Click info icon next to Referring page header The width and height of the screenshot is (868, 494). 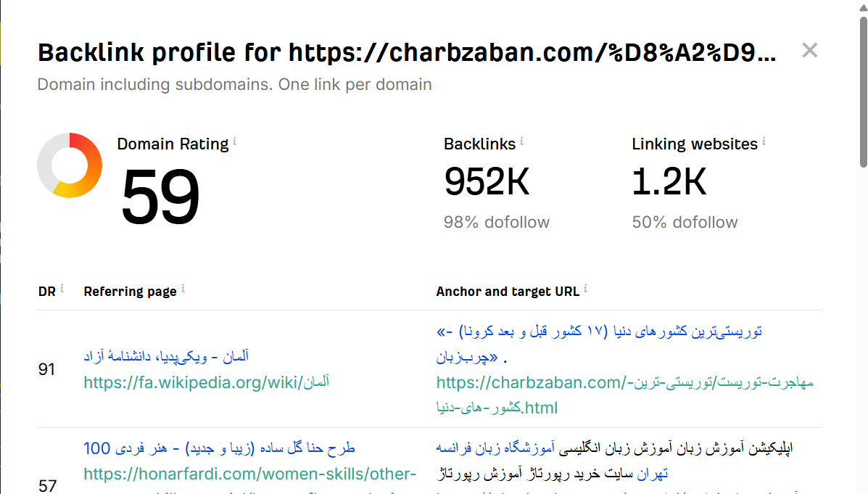(x=183, y=289)
